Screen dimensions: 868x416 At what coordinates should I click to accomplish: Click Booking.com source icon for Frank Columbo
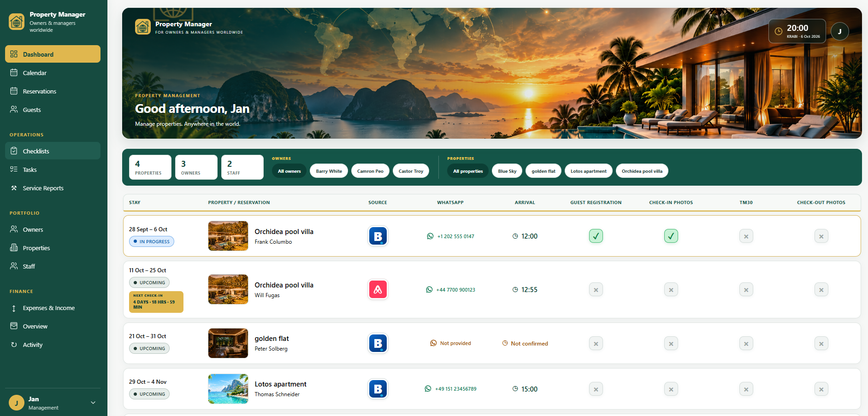pos(378,236)
